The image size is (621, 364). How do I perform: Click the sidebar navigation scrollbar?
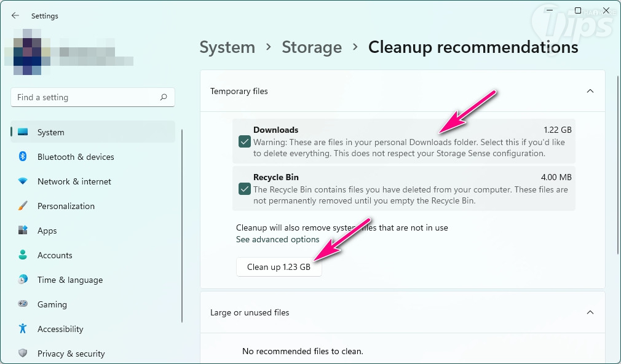[182, 226]
